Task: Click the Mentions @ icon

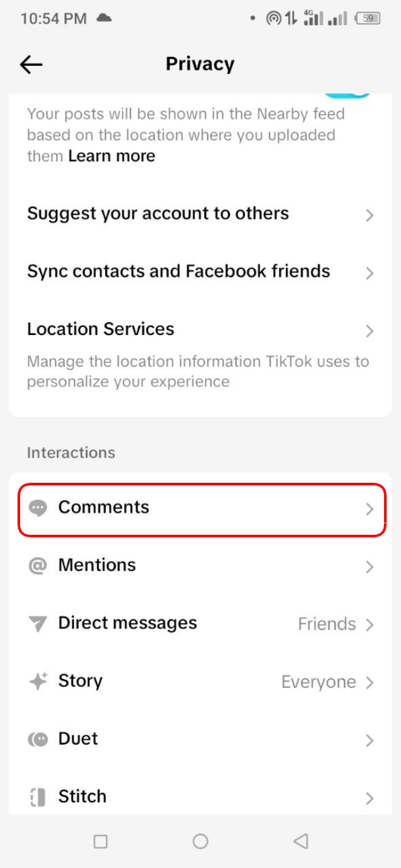Action: (38, 565)
